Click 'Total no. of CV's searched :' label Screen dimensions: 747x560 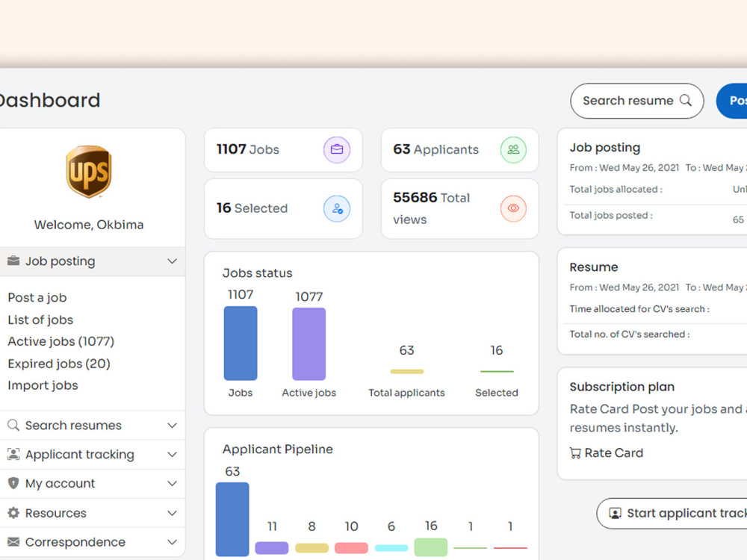tap(630, 335)
